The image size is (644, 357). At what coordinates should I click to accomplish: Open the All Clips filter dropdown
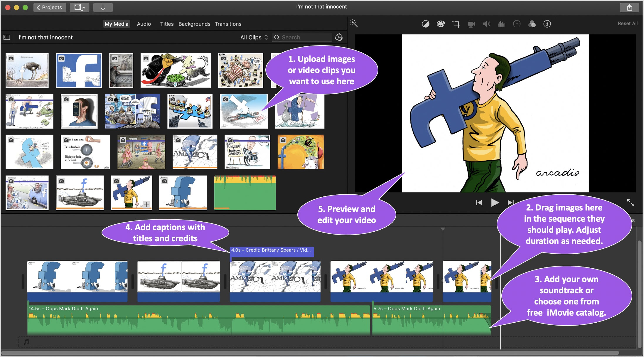click(254, 37)
